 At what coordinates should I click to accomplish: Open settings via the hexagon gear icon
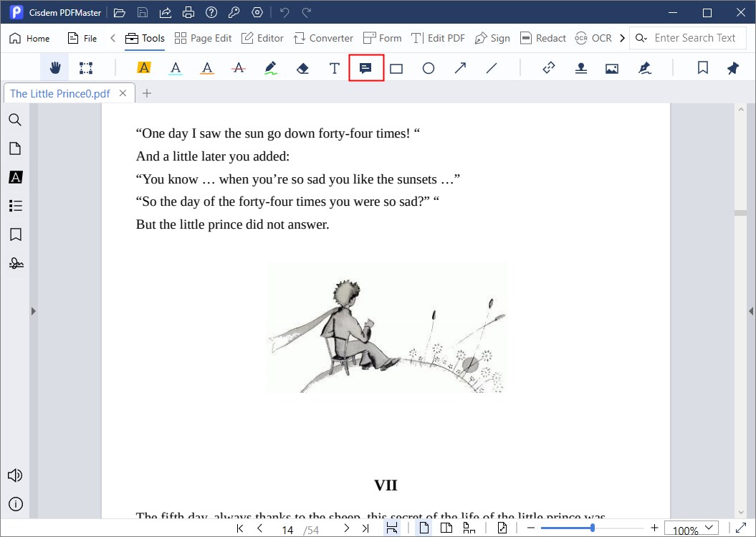click(257, 12)
